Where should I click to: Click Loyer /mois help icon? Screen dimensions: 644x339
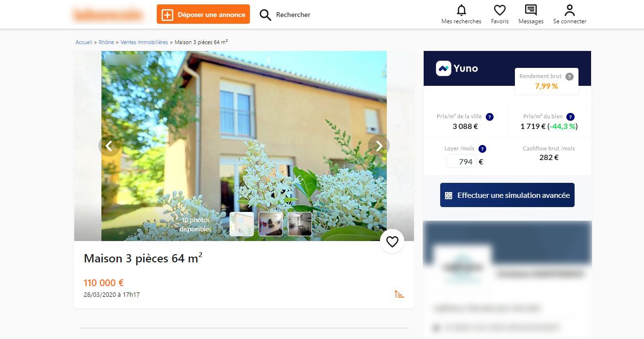click(482, 149)
